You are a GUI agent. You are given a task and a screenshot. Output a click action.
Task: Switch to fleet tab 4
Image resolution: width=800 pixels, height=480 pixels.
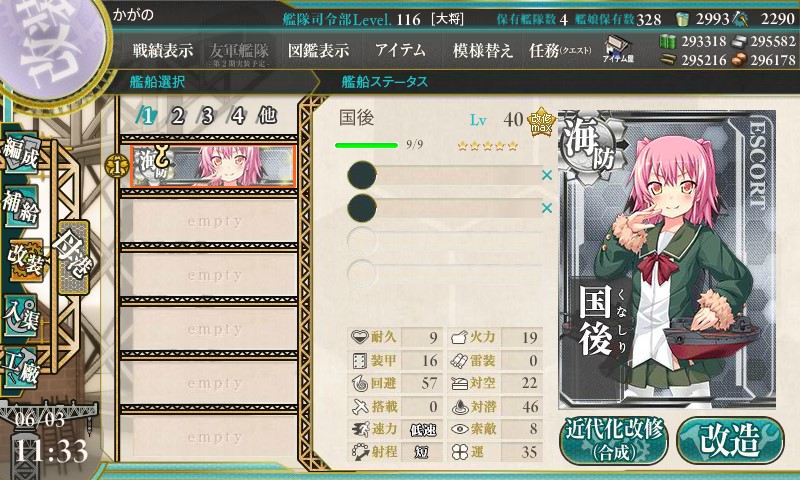pos(237,116)
